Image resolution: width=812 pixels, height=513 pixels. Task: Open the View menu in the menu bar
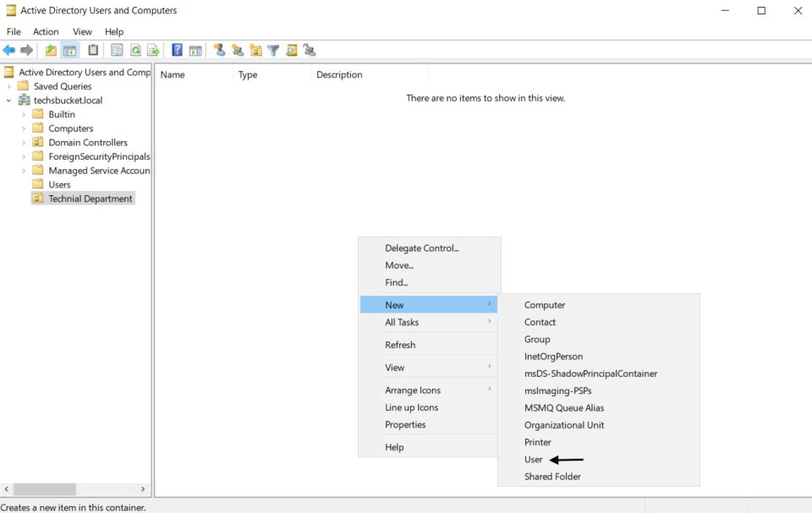tap(82, 31)
